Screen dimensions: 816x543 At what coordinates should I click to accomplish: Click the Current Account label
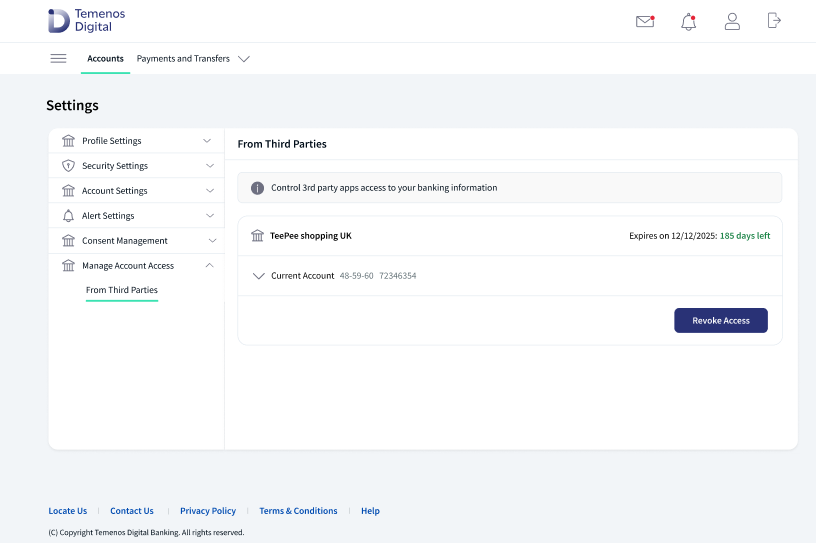302,276
